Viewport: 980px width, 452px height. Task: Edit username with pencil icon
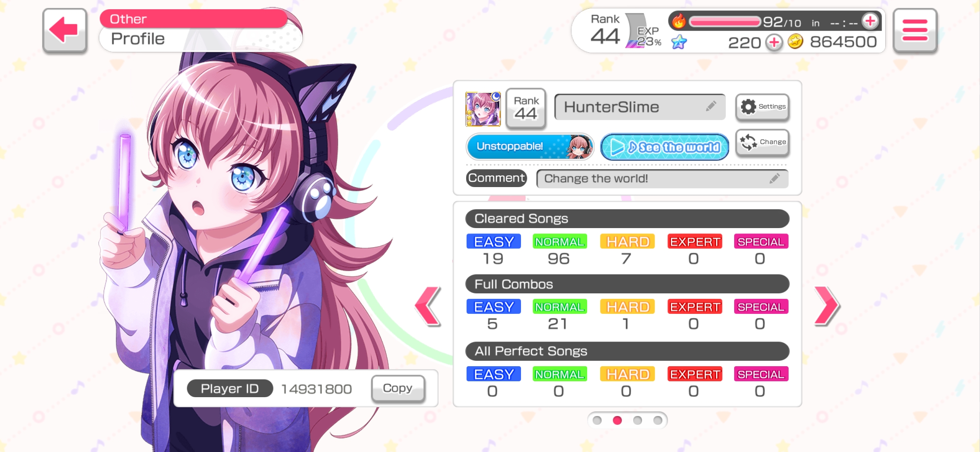click(x=711, y=106)
